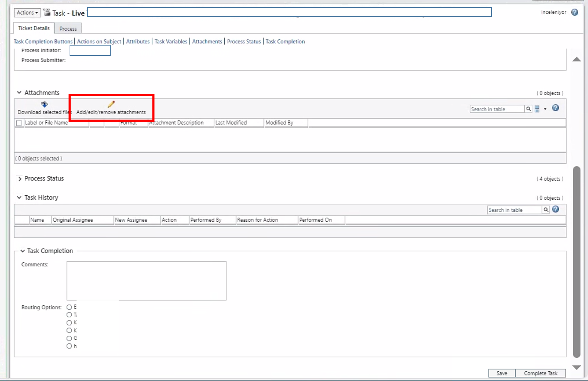Click the Download selected files icon
Image resolution: width=588 pixels, height=381 pixels.
pyautogui.click(x=45, y=104)
